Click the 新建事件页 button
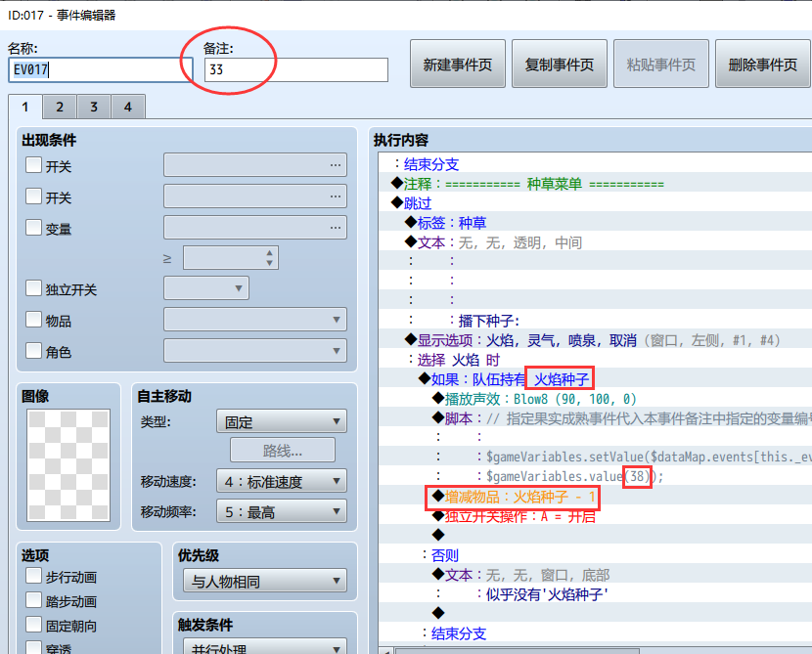This screenshot has height=654, width=812. pos(457,65)
